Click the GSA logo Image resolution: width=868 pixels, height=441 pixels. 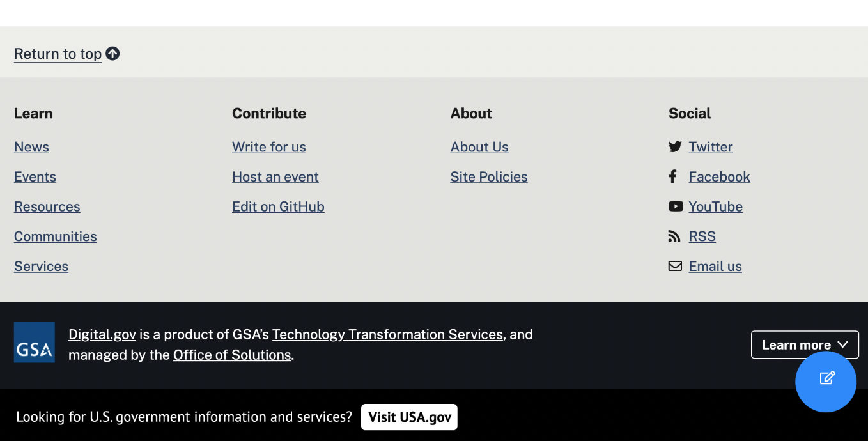click(x=34, y=342)
